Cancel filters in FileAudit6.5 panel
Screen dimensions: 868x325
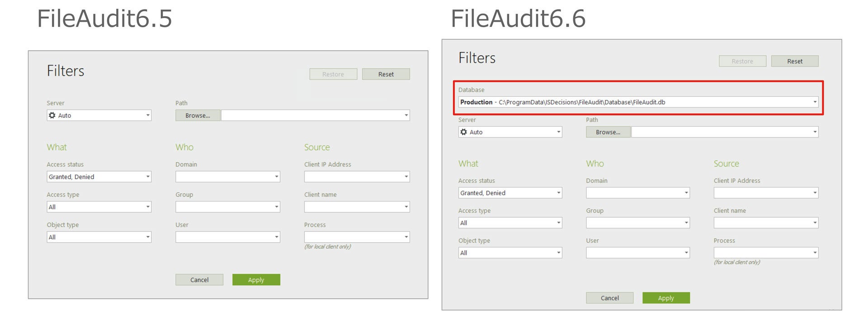coord(199,280)
